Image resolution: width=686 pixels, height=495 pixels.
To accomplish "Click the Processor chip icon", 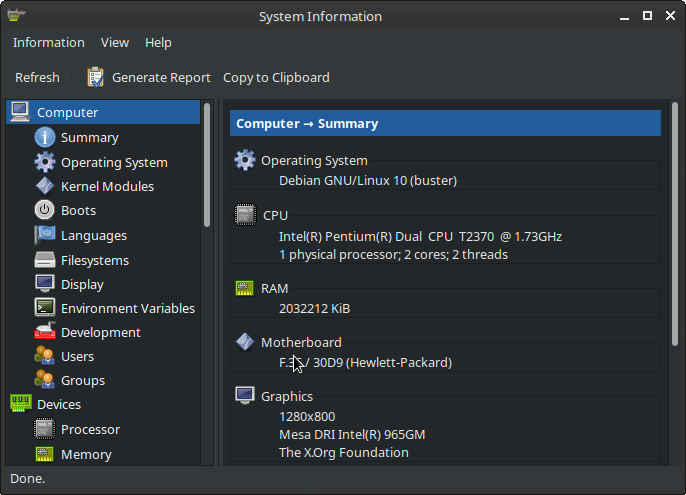I will pyautogui.click(x=44, y=429).
